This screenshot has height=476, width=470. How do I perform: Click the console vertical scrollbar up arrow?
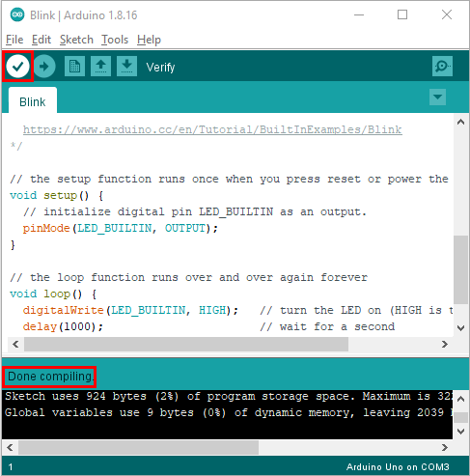460,399
